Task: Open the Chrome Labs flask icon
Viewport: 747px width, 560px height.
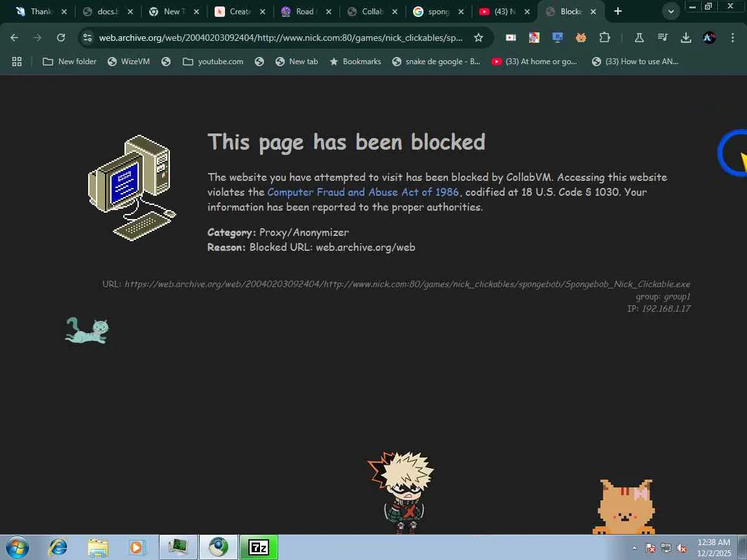Action: 639,38
